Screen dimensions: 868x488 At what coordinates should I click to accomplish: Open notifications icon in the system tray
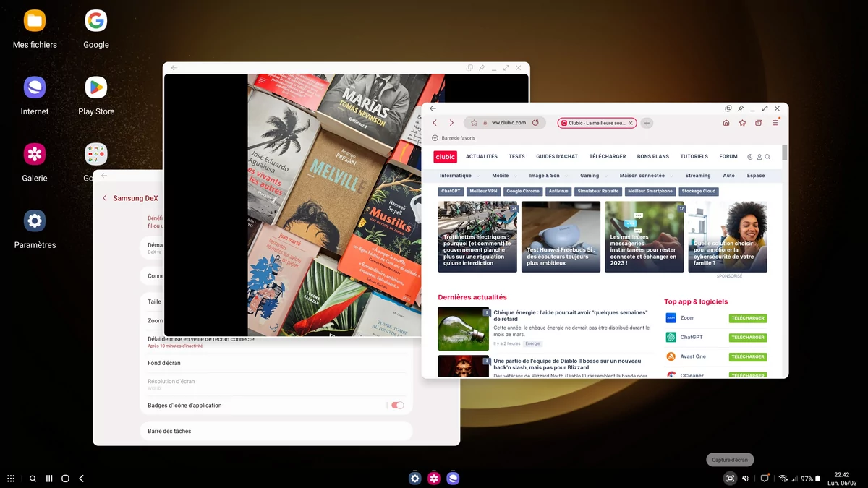pyautogui.click(x=765, y=479)
